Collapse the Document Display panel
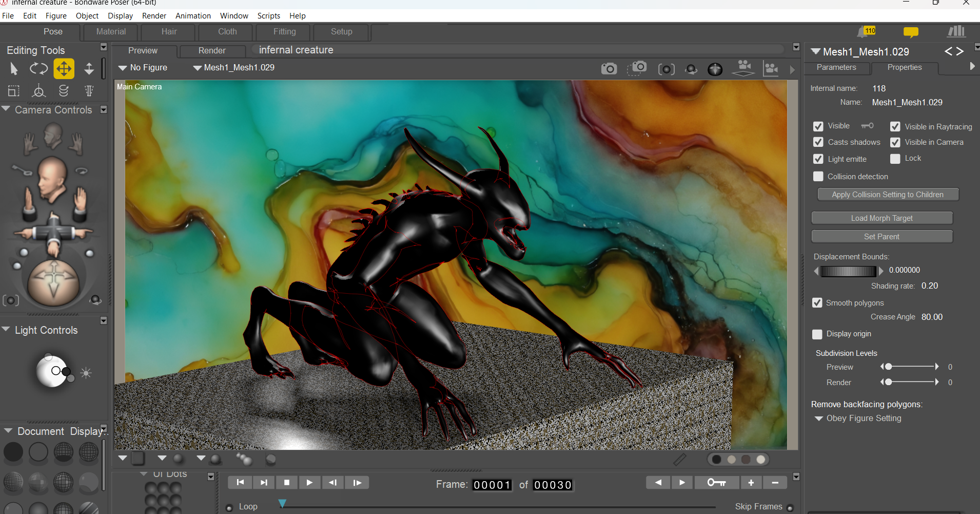 coord(8,431)
